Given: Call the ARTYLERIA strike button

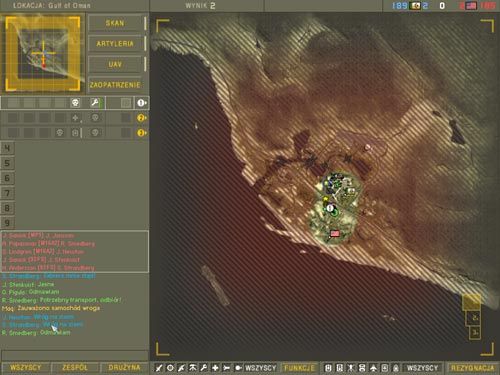Looking at the screenshot, I should 115,44.
